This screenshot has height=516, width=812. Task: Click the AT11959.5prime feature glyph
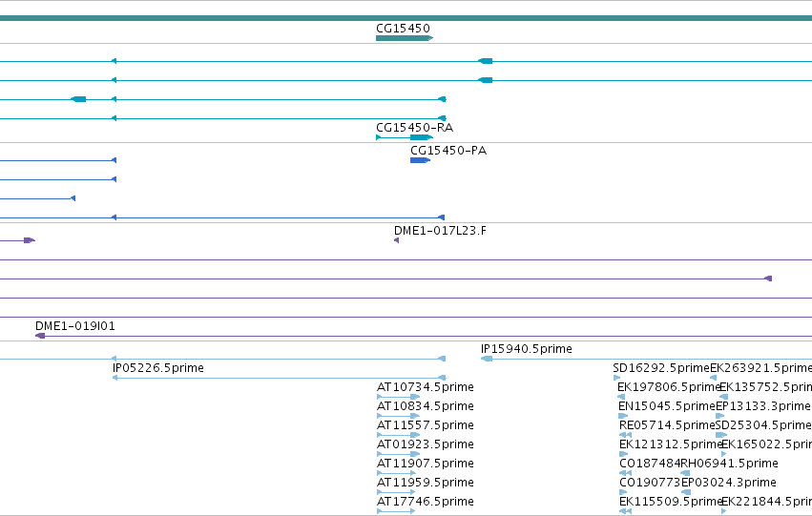[396, 492]
